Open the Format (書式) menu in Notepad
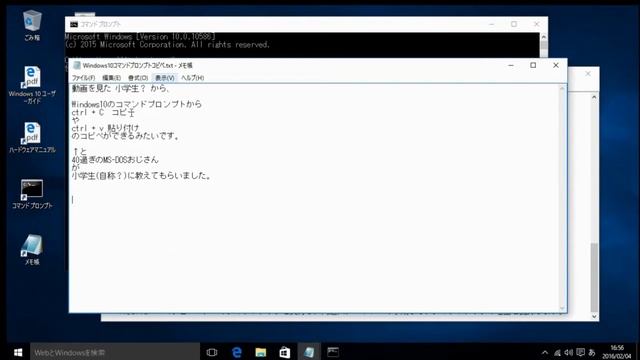The image size is (640, 360). click(x=138, y=78)
